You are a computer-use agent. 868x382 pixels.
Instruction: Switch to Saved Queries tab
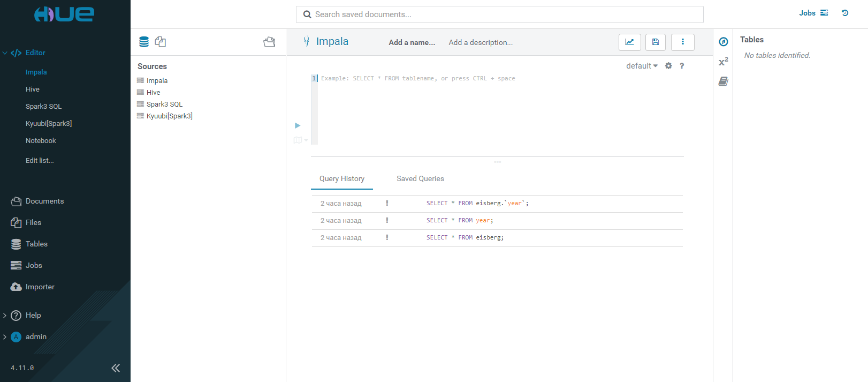420,179
